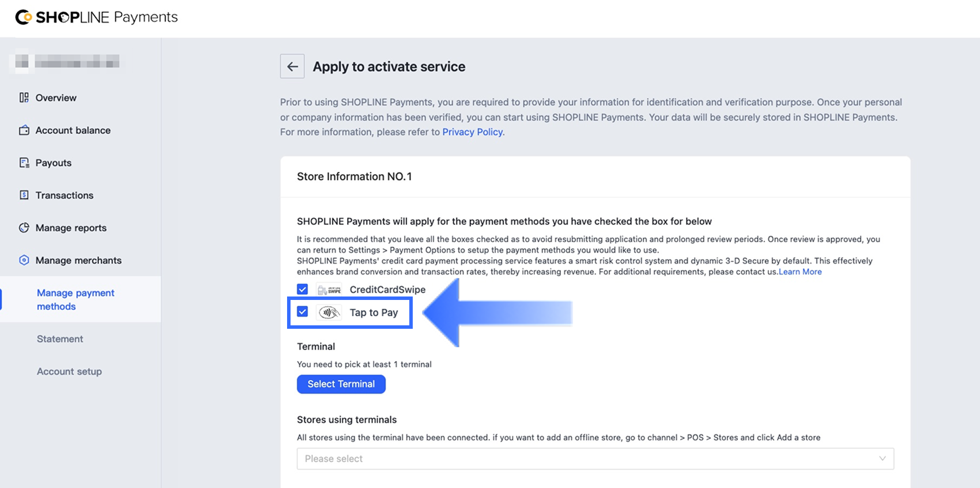Image resolution: width=980 pixels, height=488 pixels.
Task: Go to Statement in sidebar
Action: pyautogui.click(x=60, y=339)
